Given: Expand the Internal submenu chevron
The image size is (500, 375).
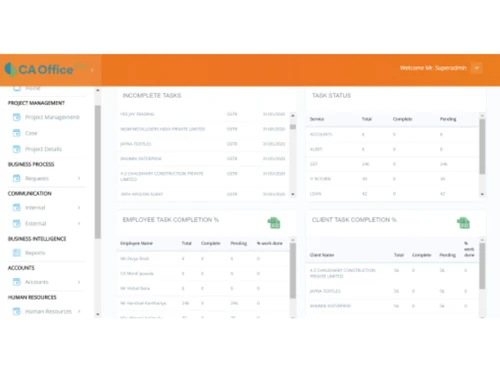Looking at the screenshot, I should 79,208.
